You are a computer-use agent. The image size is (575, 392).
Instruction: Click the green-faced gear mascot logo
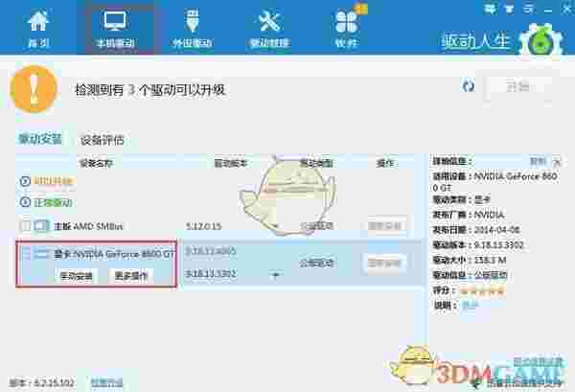tap(541, 41)
